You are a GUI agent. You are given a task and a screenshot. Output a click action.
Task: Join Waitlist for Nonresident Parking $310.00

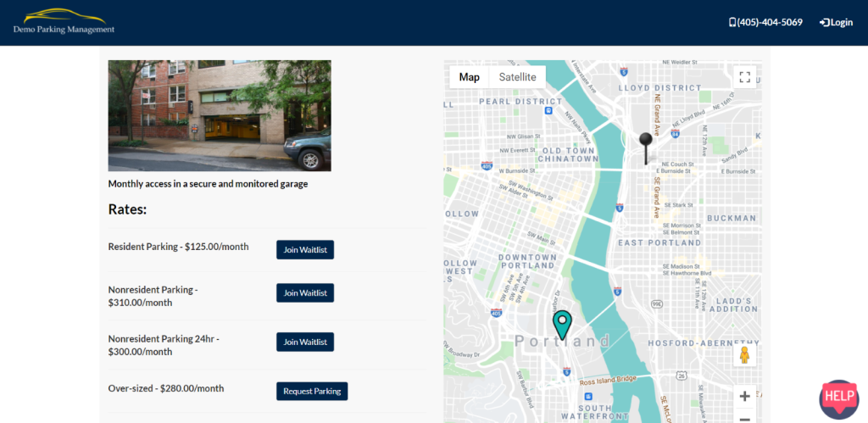[x=305, y=292]
